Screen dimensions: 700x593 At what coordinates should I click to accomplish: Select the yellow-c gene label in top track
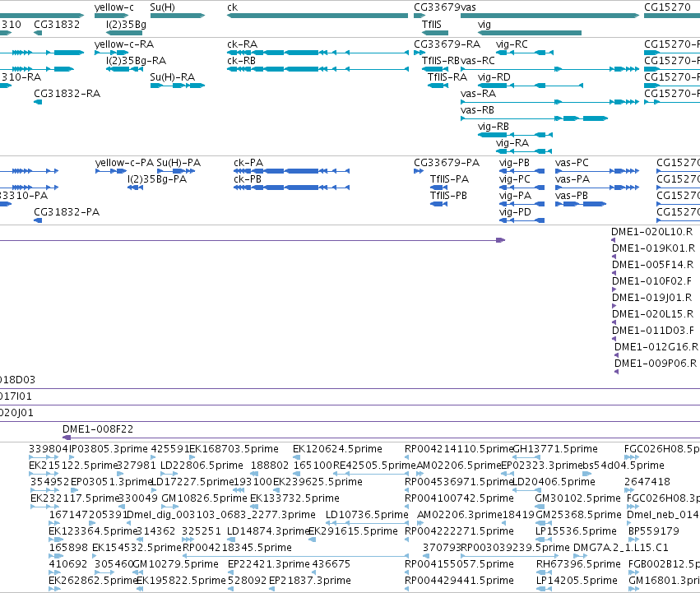(x=114, y=7)
